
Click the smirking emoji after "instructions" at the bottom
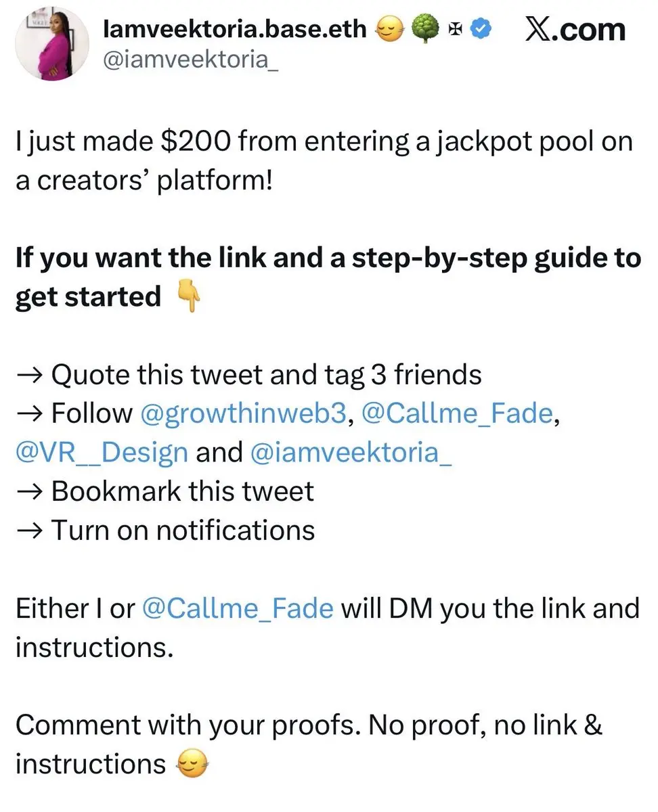pyautogui.click(x=192, y=765)
